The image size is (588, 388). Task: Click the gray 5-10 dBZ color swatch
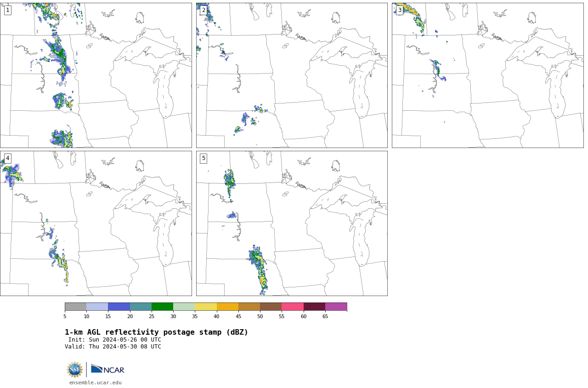click(x=75, y=307)
